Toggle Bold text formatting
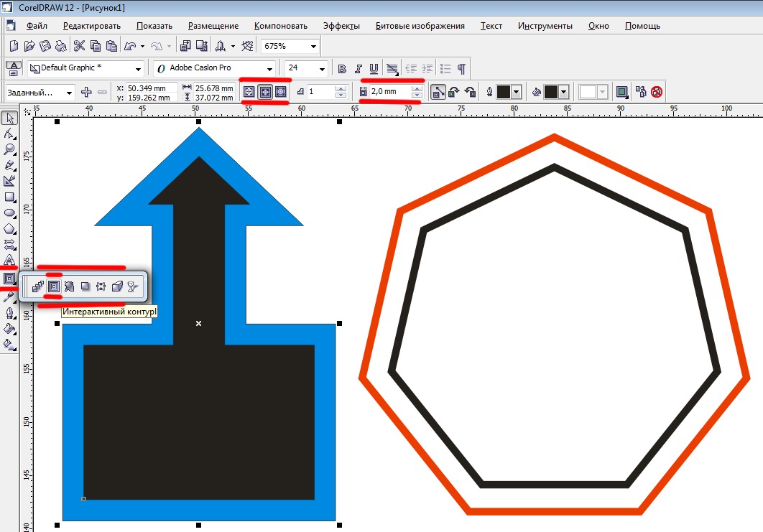 coord(342,69)
